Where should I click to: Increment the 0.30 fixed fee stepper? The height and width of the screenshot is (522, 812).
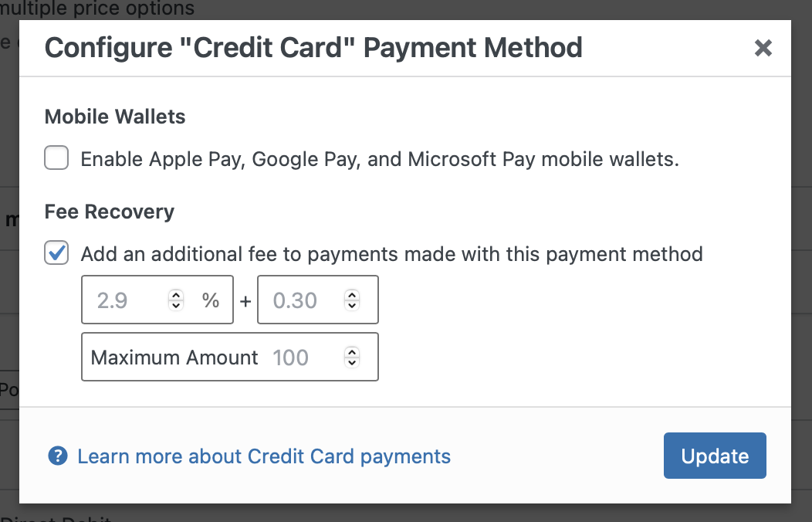tap(352, 295)
